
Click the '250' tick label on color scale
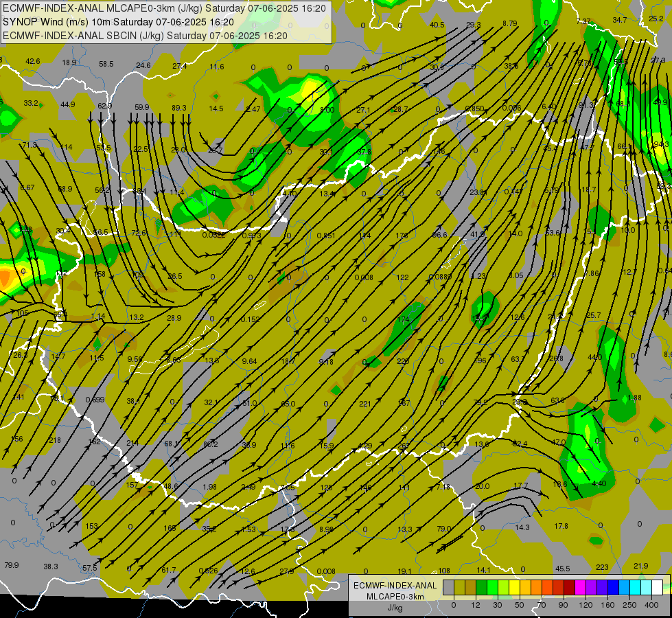[x=629, y=605]
